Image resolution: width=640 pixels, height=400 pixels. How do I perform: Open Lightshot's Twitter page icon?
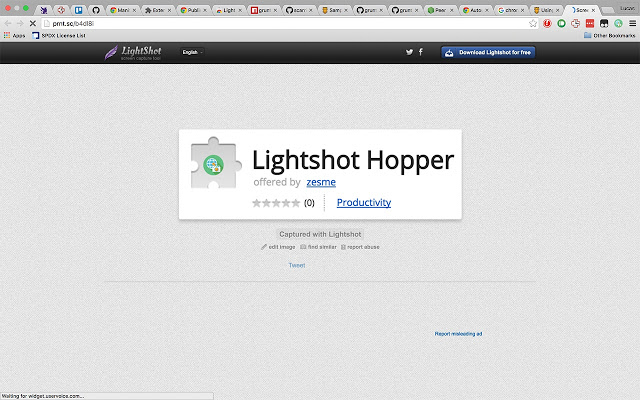(x=409, y=52)
